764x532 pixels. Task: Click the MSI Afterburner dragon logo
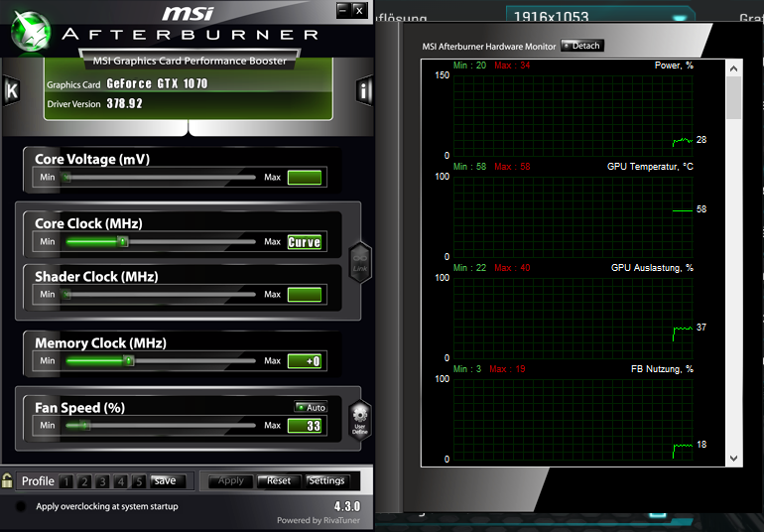click(x=31, y=31)
